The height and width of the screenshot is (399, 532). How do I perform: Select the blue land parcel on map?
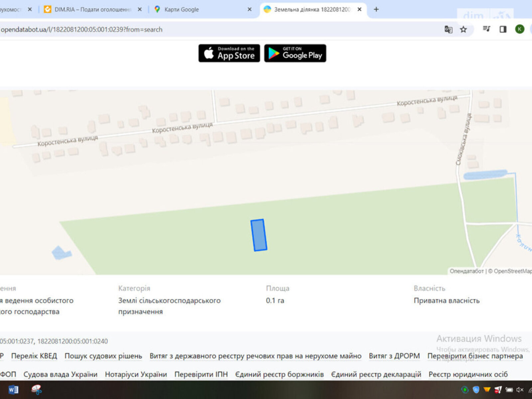[x=259, y=235]
